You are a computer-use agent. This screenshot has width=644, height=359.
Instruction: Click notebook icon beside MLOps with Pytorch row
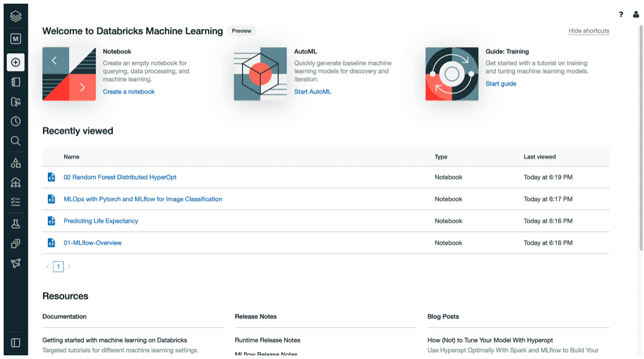[52, 199]
